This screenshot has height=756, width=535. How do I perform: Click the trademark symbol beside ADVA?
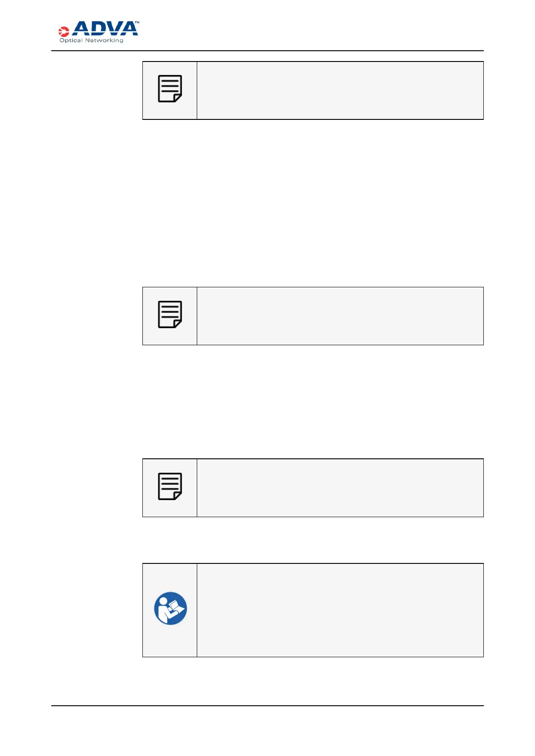click(137, 22)
